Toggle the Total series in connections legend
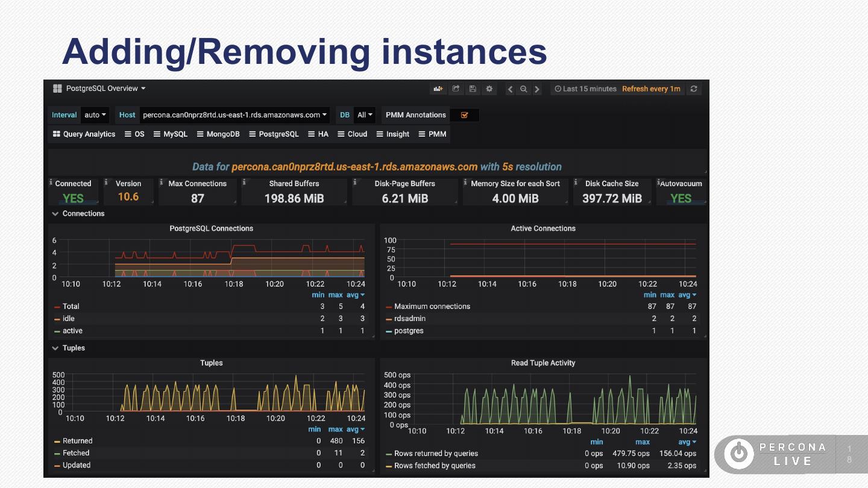This screenshot has height=488, width=868. coord(71,307)
